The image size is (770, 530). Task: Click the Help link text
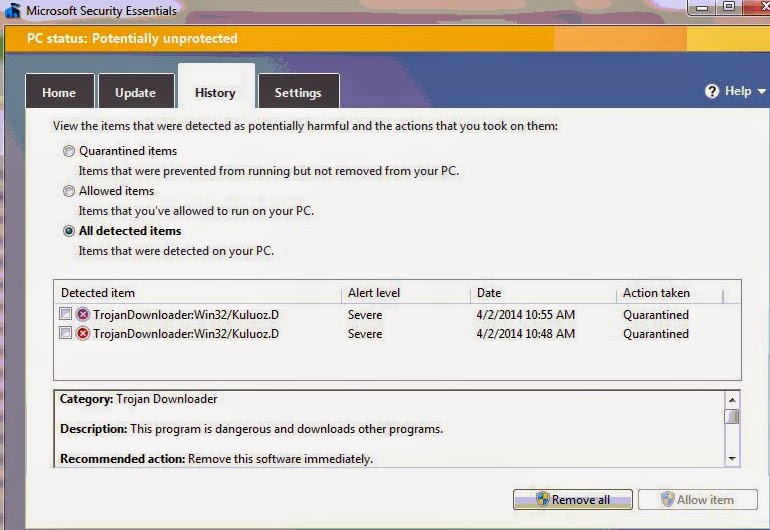738,91
